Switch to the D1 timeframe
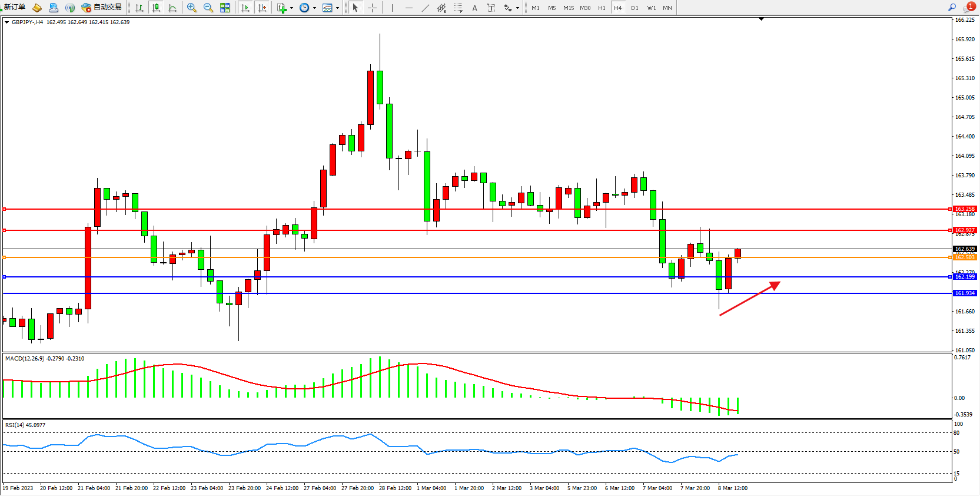 [634, 8]
